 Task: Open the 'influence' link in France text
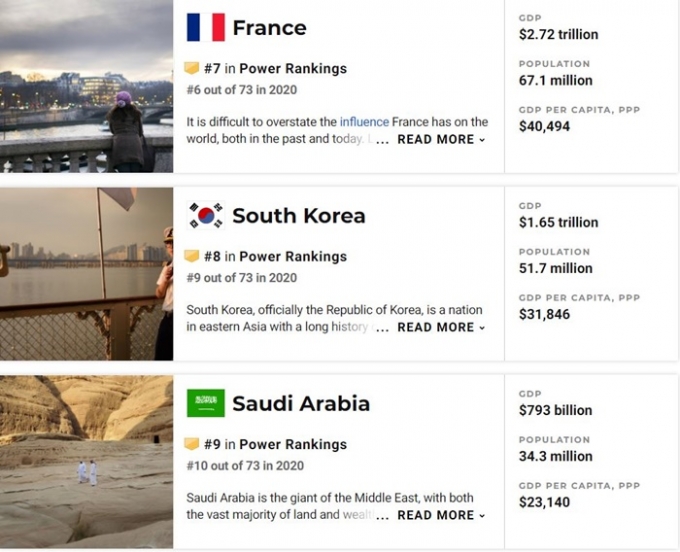click(x=364, y=122)
